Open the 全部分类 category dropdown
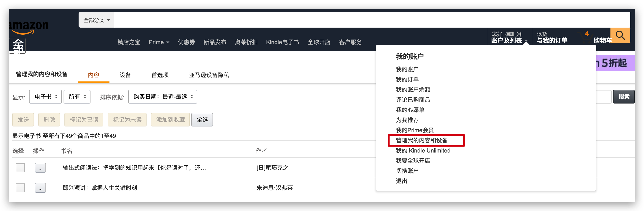Viewport: 644px width, 211px height. (x=96, y=20)
